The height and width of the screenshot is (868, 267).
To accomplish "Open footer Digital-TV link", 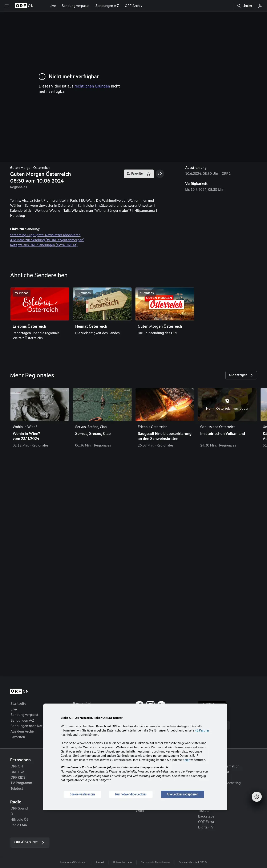I will coord(206,827).
